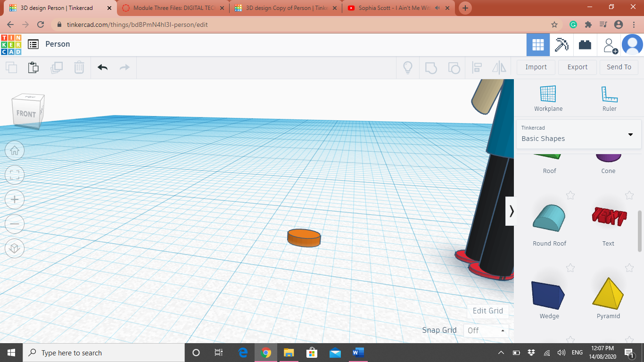Click the FRONT view cube
This screenshot has width=644, height=362.
coord(26,114)
